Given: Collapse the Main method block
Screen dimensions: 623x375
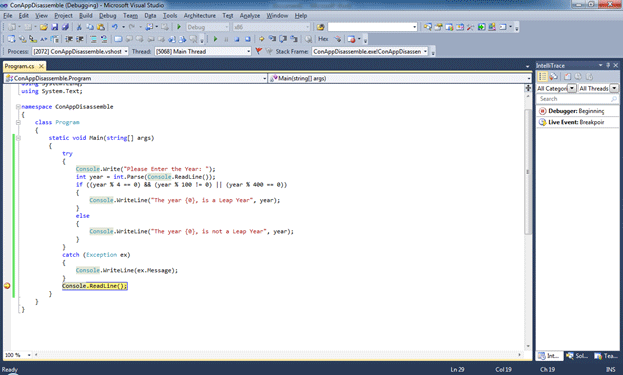Looking at the screenshot, I should pyautogui.click(x=18, y=138).
